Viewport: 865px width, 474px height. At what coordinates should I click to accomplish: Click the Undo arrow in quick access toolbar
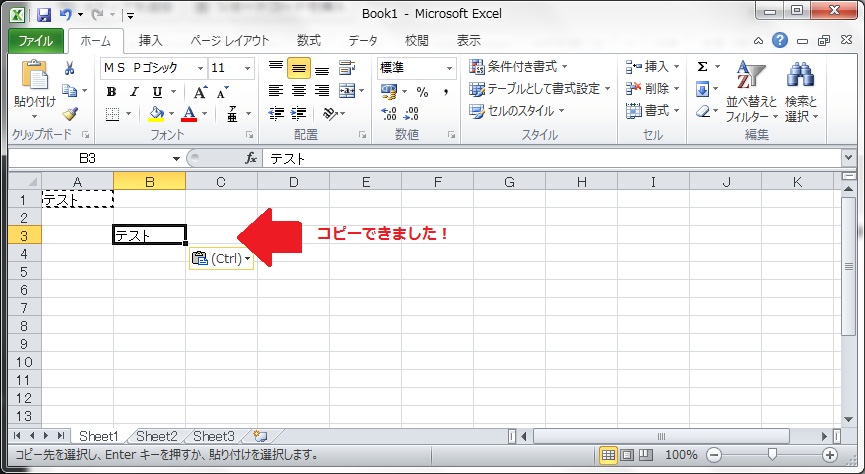(x=66, y=15)
